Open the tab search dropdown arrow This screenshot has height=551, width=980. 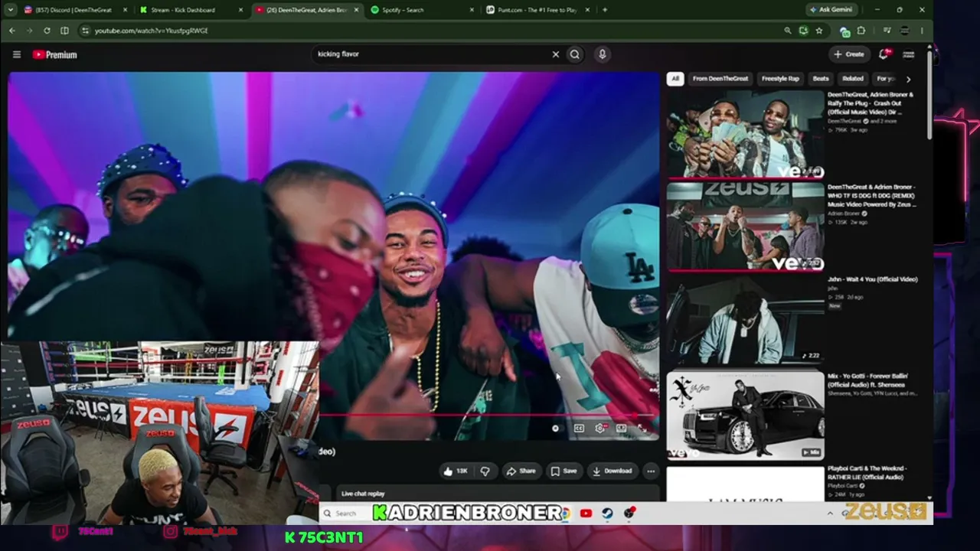pos(11,10)
